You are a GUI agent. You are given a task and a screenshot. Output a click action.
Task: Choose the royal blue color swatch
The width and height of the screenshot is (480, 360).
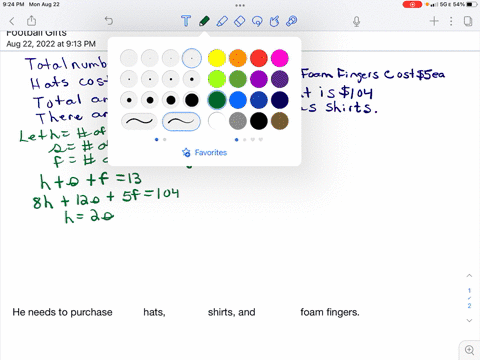[x=259, y=100]
